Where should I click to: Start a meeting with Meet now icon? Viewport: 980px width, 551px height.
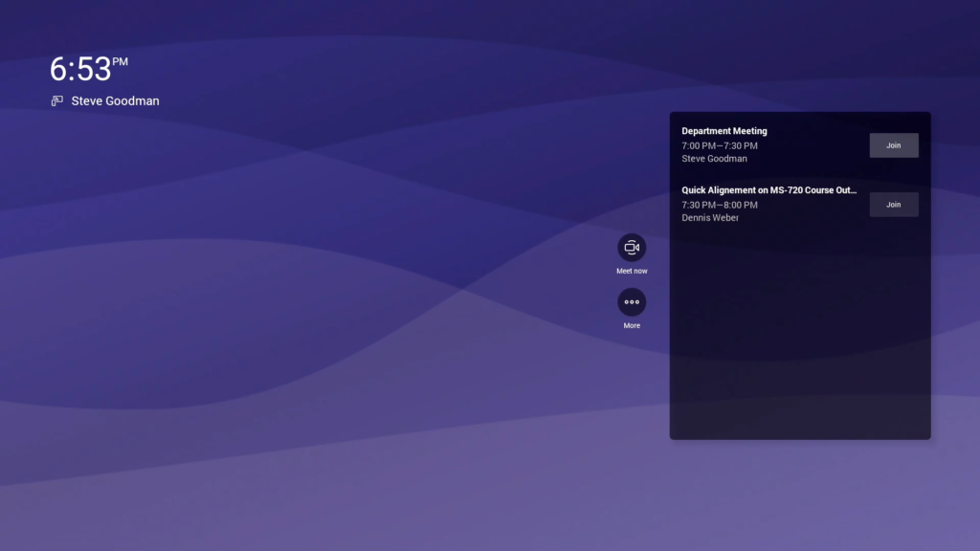click(x=632, y=248)
